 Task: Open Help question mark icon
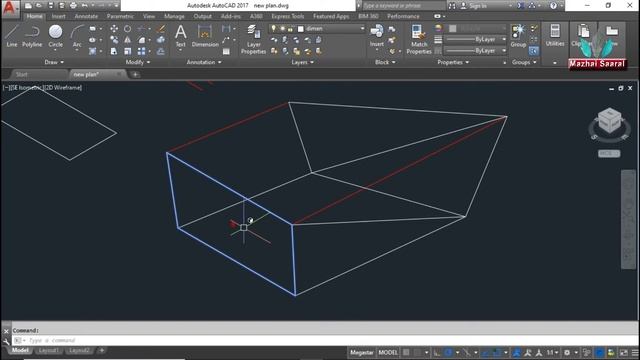tap(553, 6)
